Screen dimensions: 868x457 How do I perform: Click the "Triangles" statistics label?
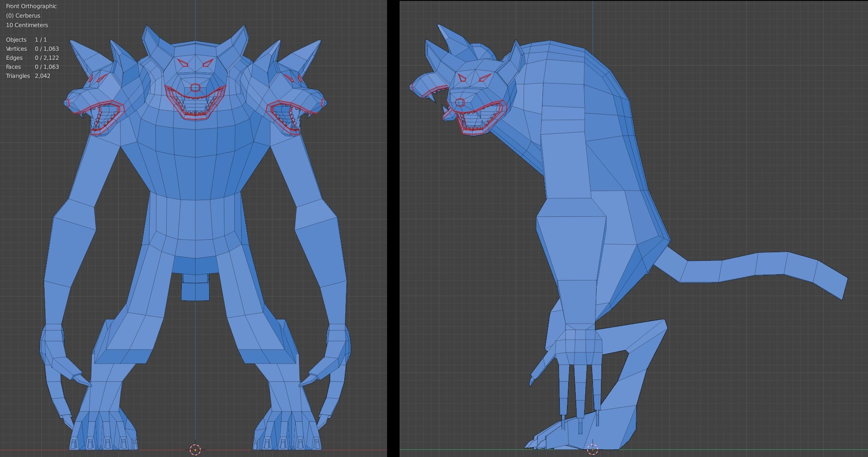(x=18, y=76)
